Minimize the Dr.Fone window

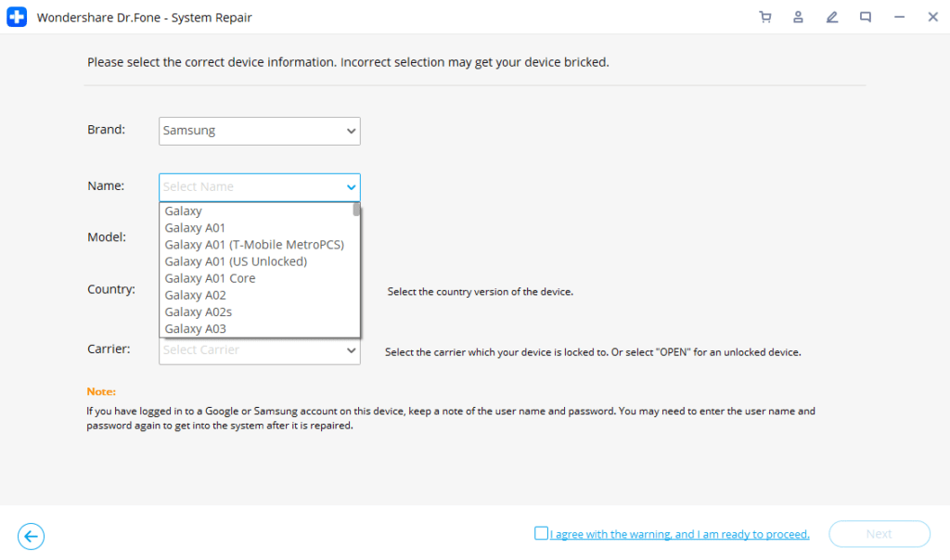click(899, 17)
